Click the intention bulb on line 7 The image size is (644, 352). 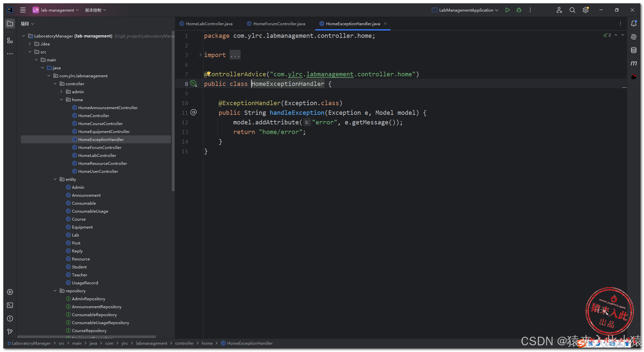209,74
